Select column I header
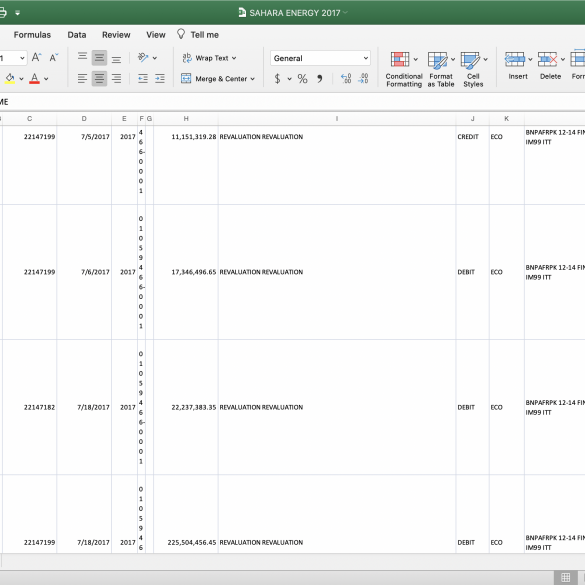The image size is (585, 585). pos(337,119)
